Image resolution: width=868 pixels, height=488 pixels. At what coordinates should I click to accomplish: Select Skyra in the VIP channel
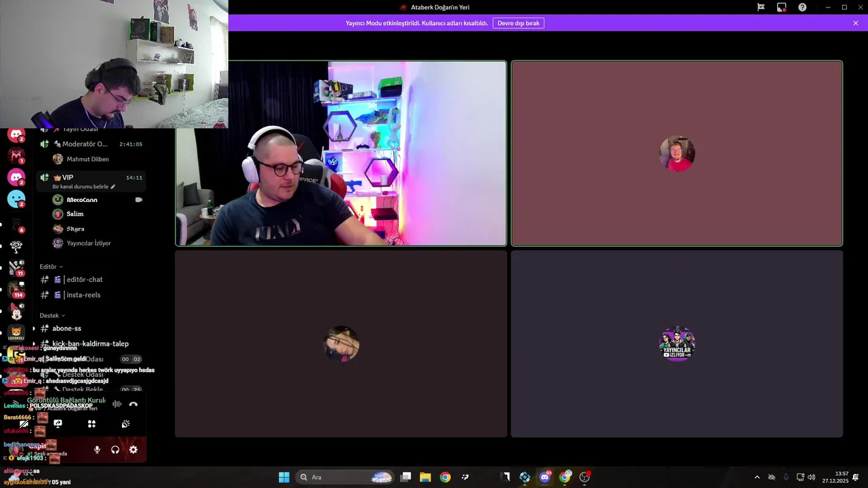click(x=75, y=229)
